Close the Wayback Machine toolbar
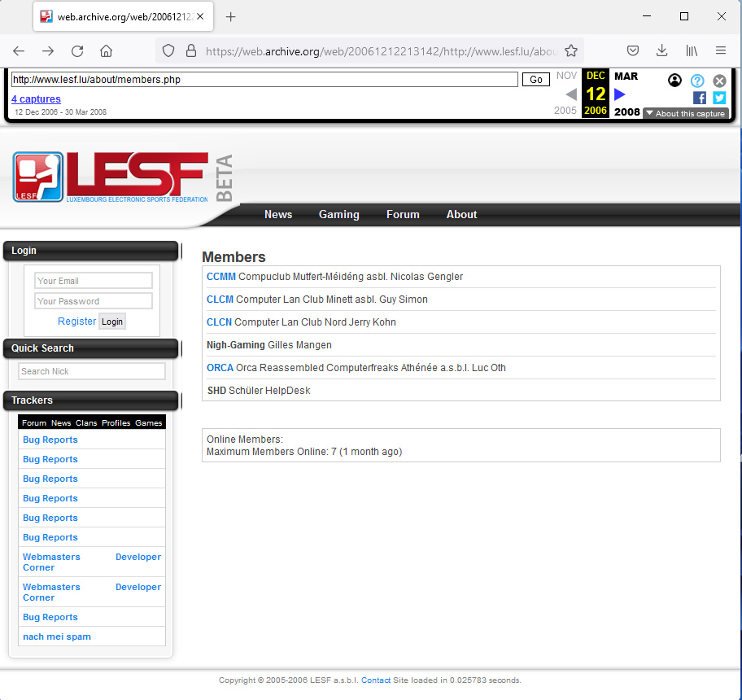742x700 pixels. click(x=719, y=81)
